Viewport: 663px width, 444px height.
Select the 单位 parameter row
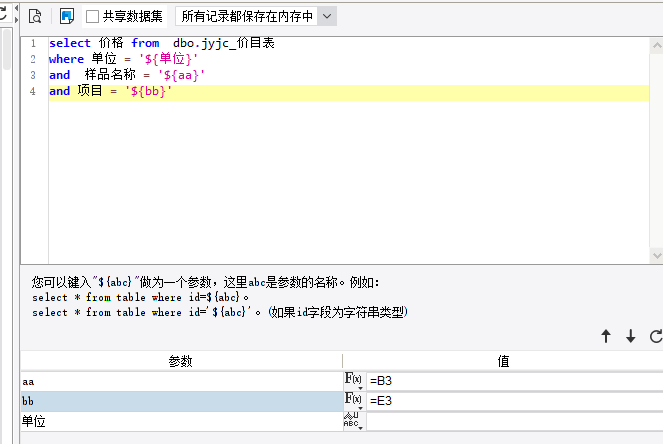tap(182, 421)
